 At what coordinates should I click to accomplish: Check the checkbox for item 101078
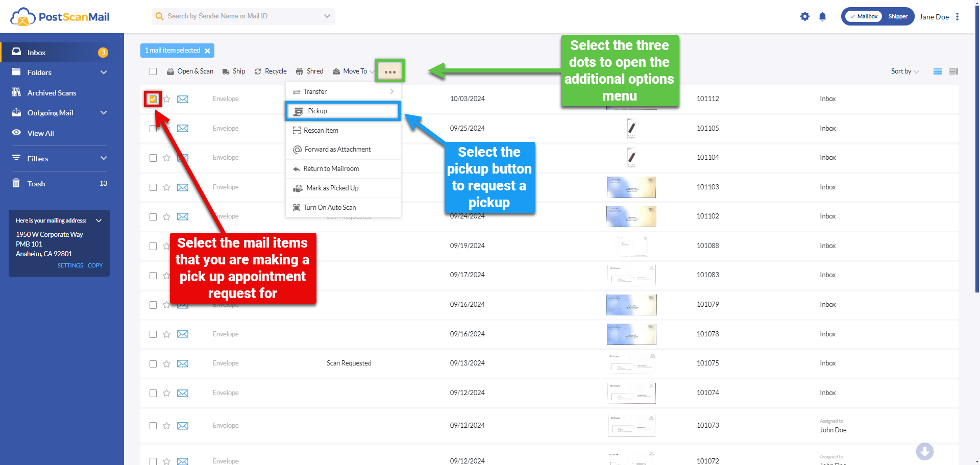click(x=153, y=334)
